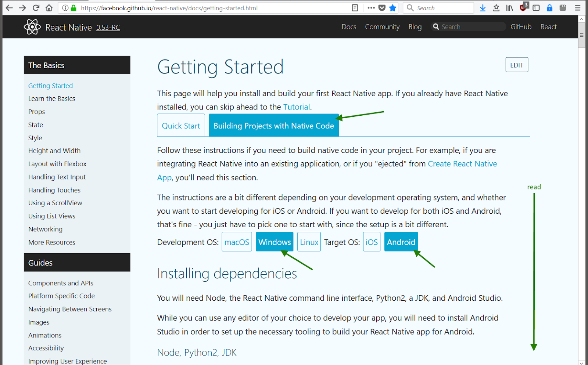Open Height and Width sidebar link
Viewport: 588px width, 365px height.
[54, 151]
